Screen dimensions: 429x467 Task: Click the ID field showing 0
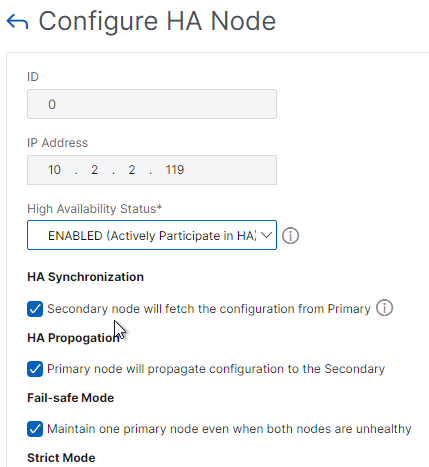(x=152, y=104)
